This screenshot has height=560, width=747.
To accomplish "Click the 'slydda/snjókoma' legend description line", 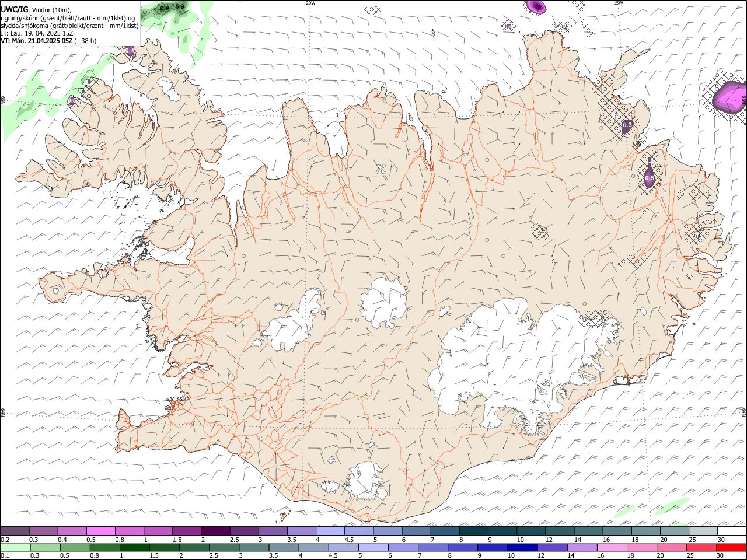I will point(69,26).
